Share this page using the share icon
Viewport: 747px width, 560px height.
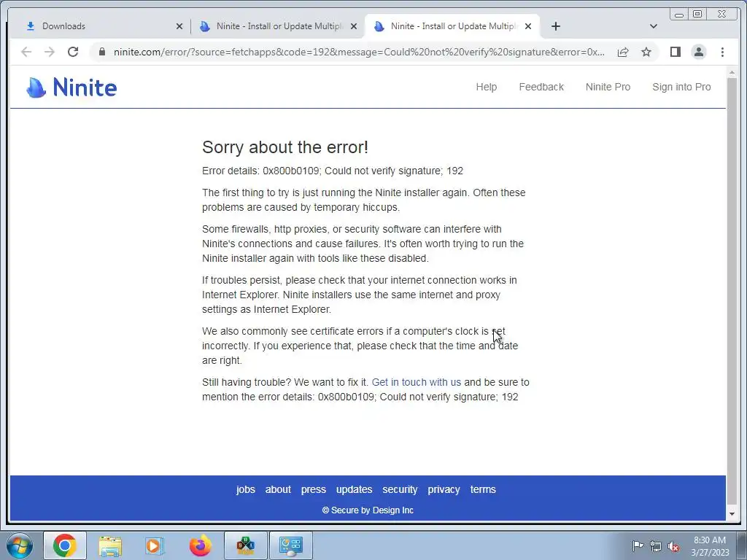pyautogui.click(x=623, y=52)
